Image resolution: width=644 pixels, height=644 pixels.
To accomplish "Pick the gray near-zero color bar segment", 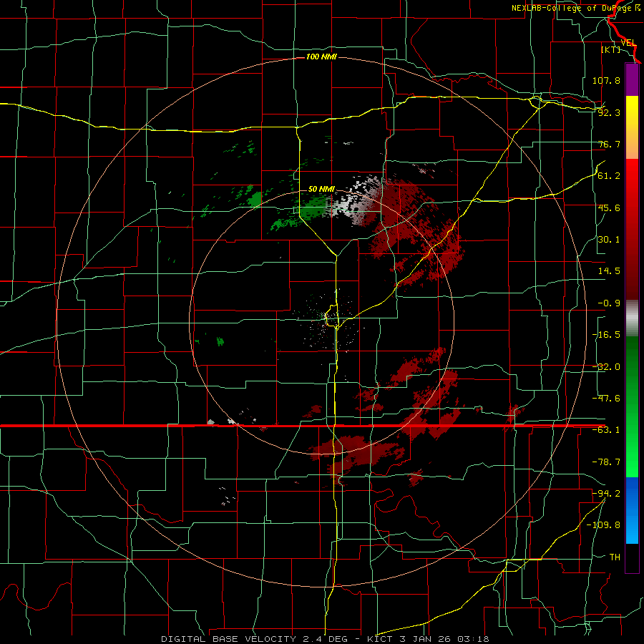I will coord(632,318).
